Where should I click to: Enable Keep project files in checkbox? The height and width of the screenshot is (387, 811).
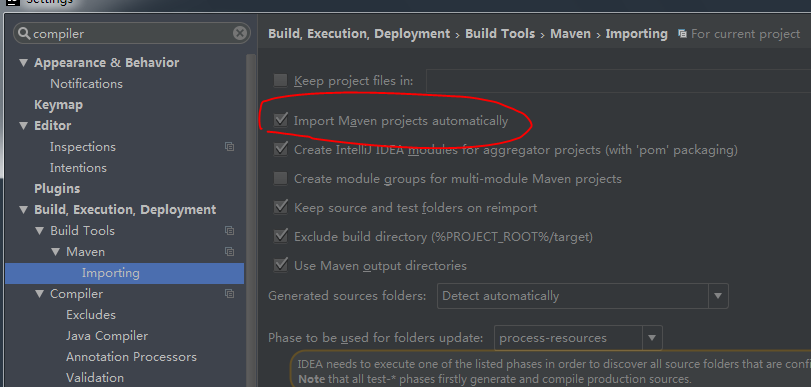[x=280, y=80]
